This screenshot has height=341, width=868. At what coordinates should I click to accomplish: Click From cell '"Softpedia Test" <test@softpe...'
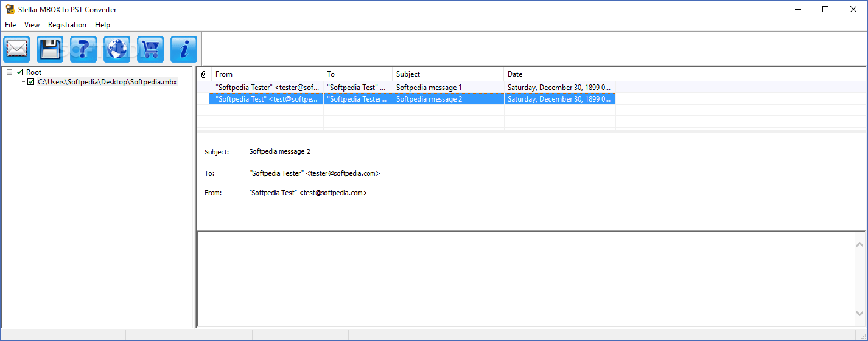(268, 98)
